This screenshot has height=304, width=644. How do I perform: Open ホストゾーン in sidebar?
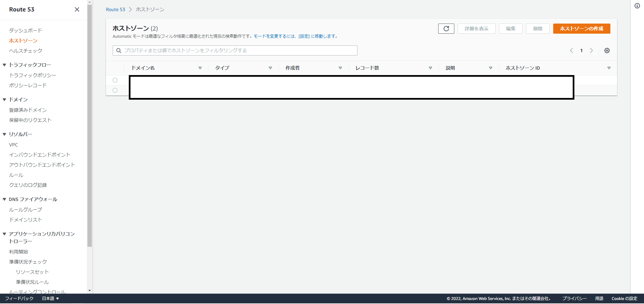click(x=23, y=40)
